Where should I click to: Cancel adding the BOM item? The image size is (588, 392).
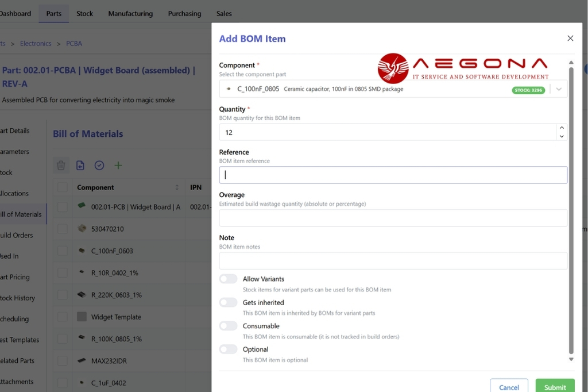click(509, 386)
